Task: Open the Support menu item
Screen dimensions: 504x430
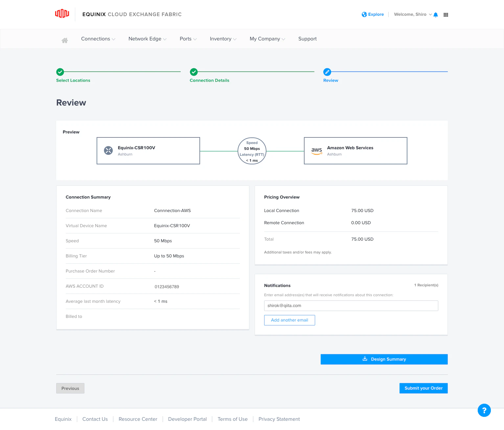Action: point(308,39)
